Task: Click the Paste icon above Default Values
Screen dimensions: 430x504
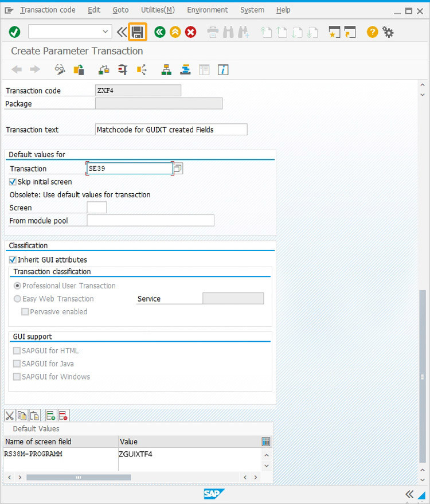Action: (x=35, y=416)
